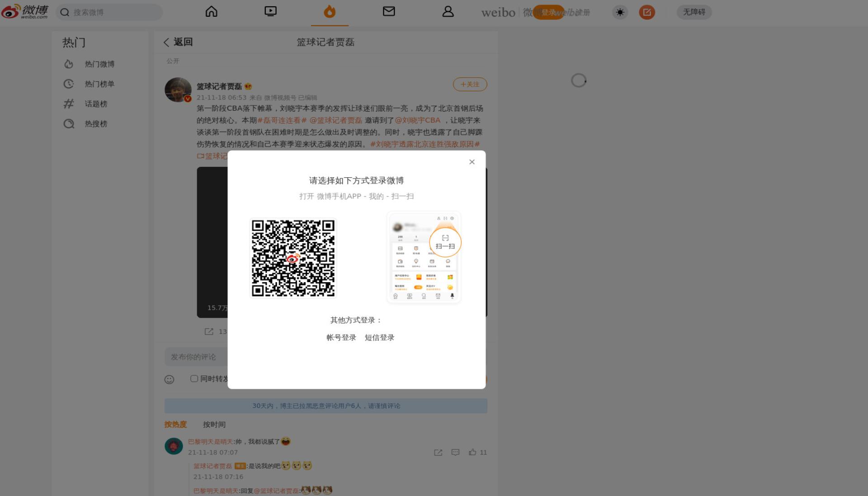Click the orange 登录 button in the header

click(x=548, y=12)
